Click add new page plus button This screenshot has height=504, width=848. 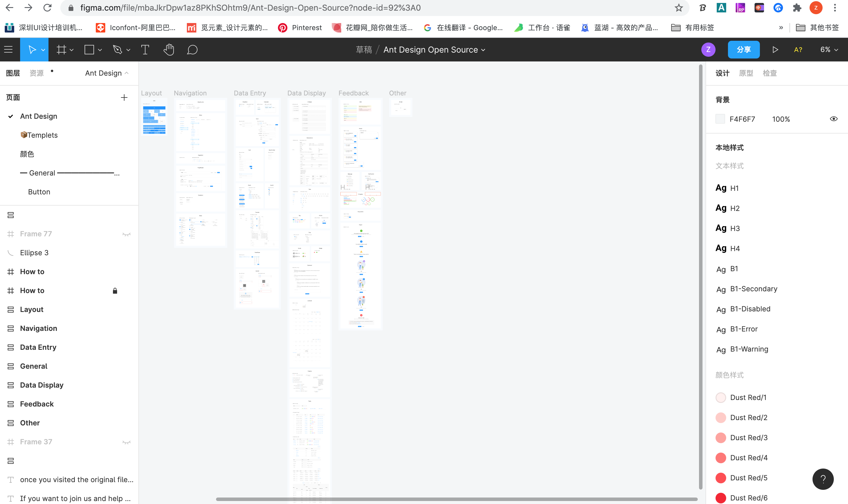pos(124,98)
